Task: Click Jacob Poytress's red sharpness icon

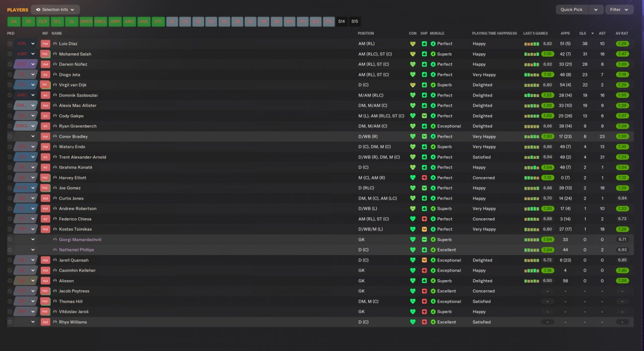Action: coord(424,291)
